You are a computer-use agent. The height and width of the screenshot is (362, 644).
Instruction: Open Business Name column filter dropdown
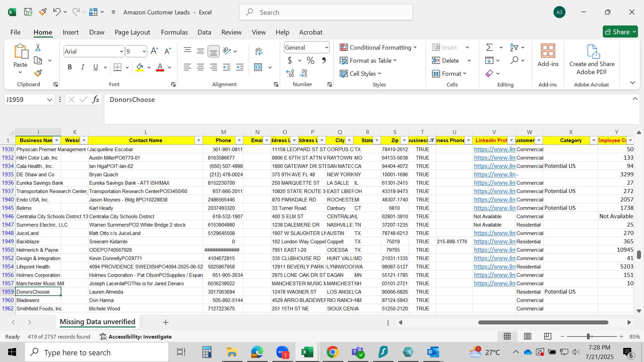pyautogui.click(x=57, y=140)
